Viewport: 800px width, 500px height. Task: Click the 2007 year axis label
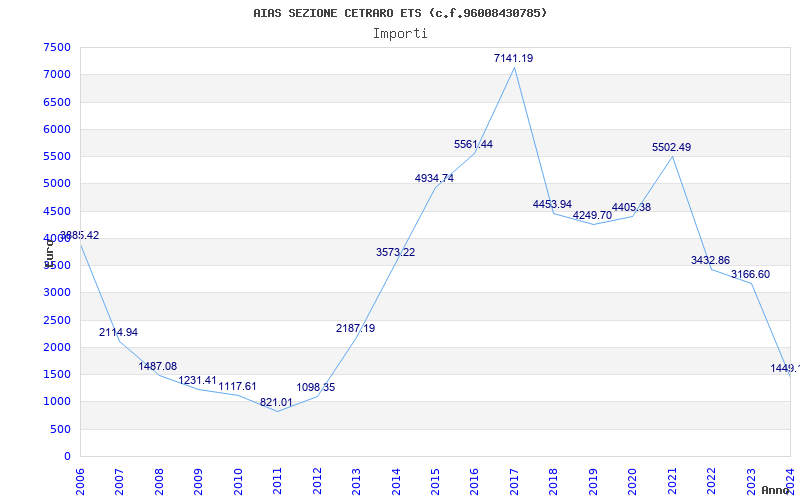pyautogui.click(x=119, y=482)
